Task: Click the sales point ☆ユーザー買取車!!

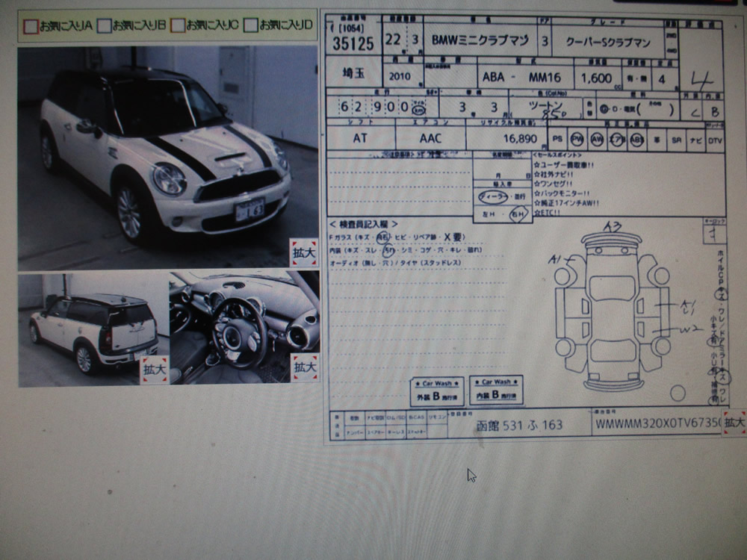Action: click(563, 165)
